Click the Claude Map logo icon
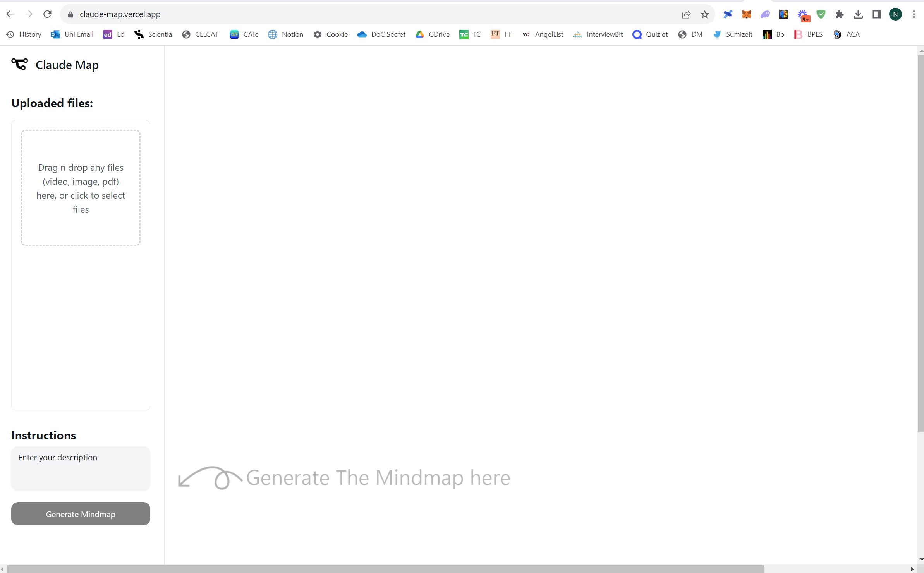Screen dimensions: 924x573 tap(19, 64)
